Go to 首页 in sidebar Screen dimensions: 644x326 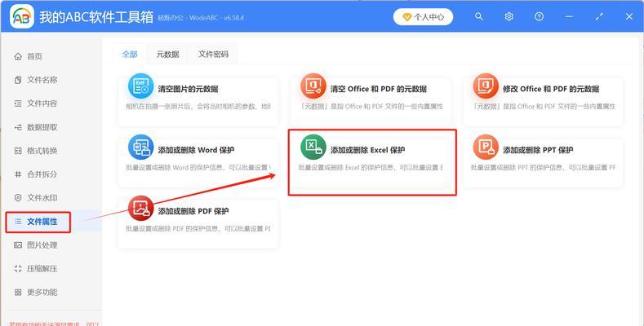[34, 56]
